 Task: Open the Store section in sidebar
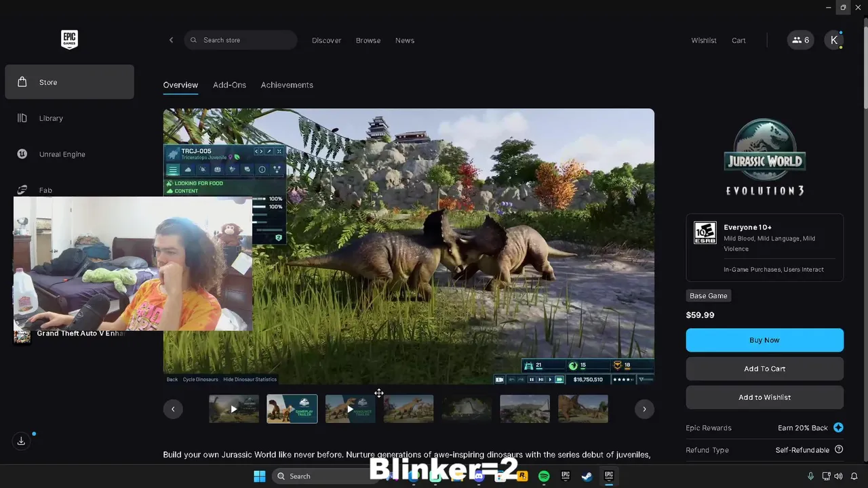point(69,82)
